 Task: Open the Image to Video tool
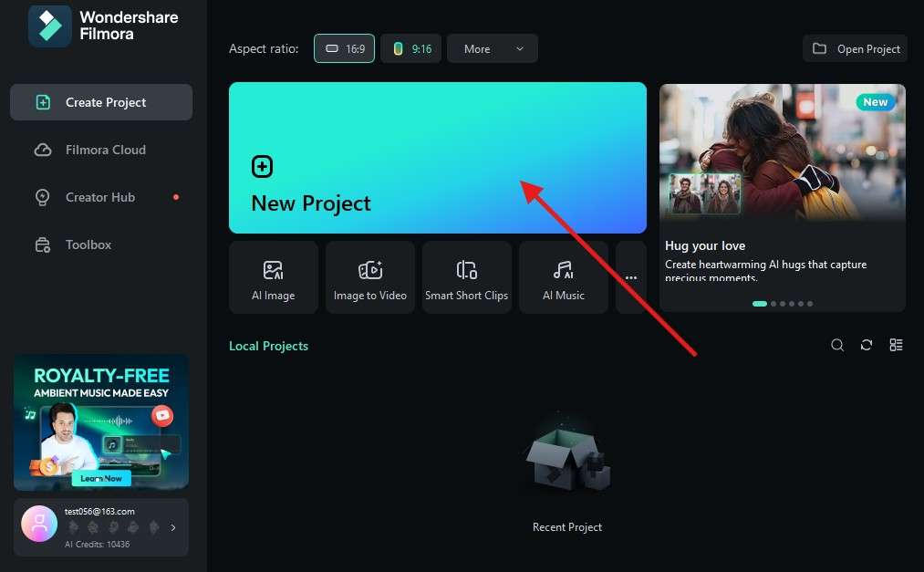(x=370, y=277)
